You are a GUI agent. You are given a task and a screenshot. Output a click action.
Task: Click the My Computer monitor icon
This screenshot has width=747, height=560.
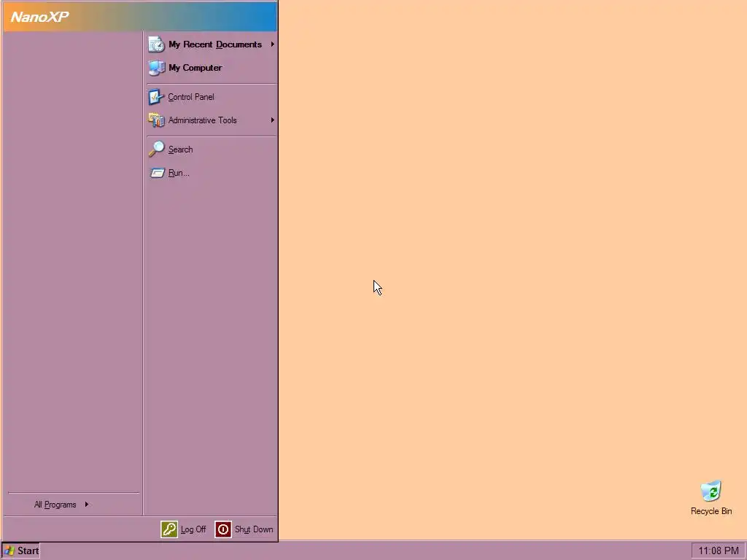156,68
